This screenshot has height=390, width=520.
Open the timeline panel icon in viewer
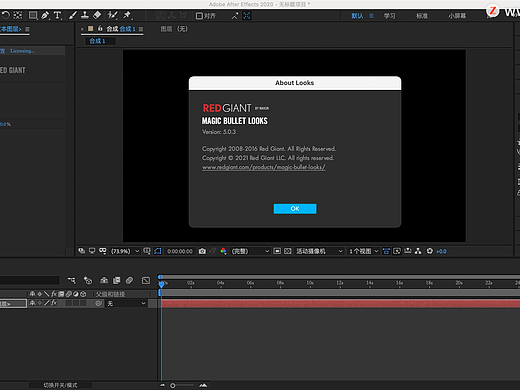point(408,251)
